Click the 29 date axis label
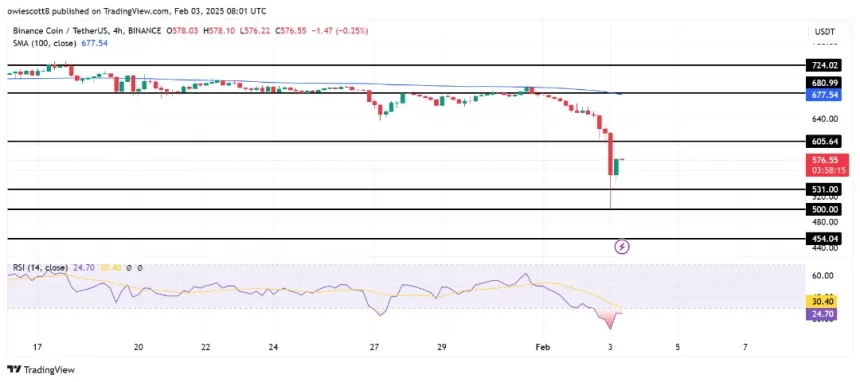The image size is (860, 382). click(442, 347)
